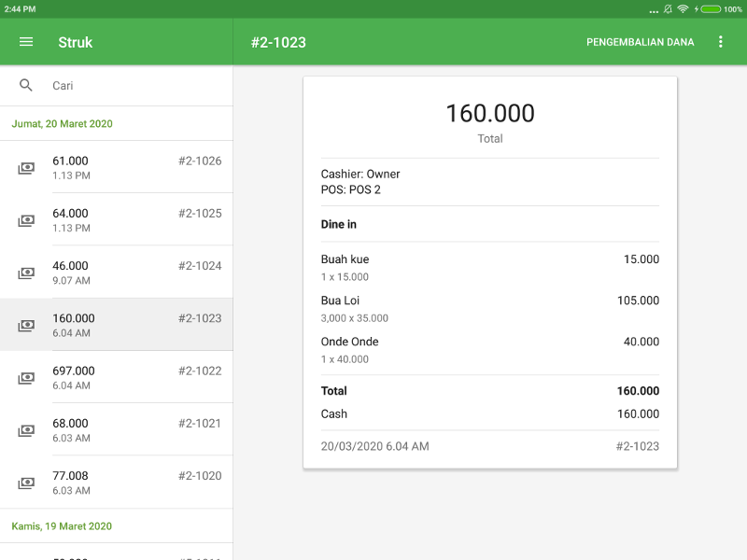Viewport: 747px width, 560px height.
Task: Click the Bua Loi line item
Action: [489, 309]
